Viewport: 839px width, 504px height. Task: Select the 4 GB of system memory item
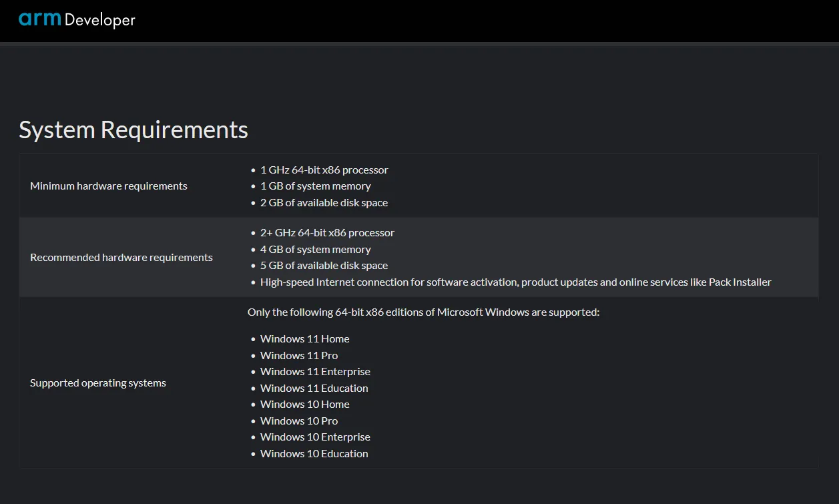(315, 250)
